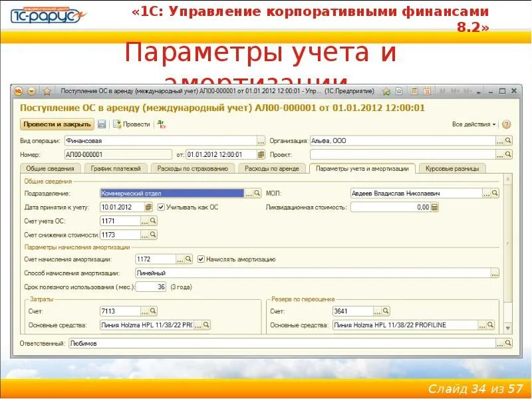The width and height of the screenshot is (532, 399).
Task: Switch to Расходы по страхованию tab
Action: (193, 168)
